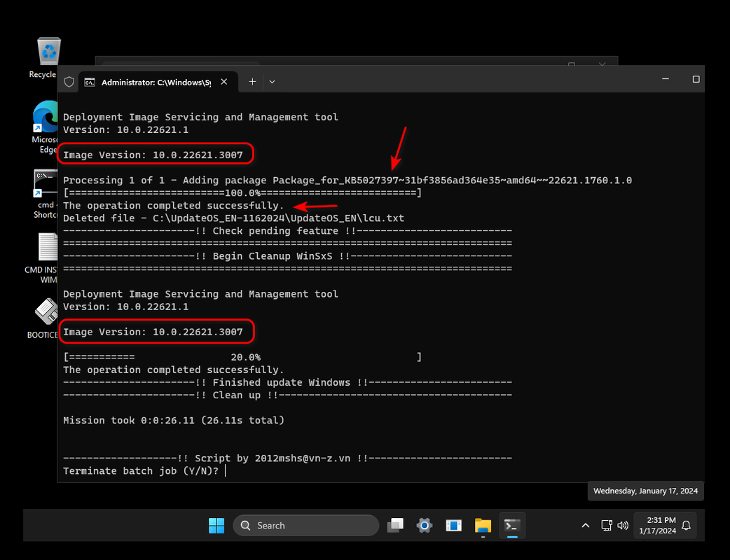Screen dimensions: 730x560
Task: Open the blue window app in taskbar
Action: click(453, 526)
